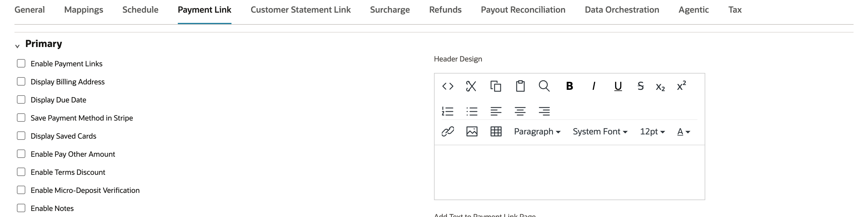Switch to the General tab

30,10
